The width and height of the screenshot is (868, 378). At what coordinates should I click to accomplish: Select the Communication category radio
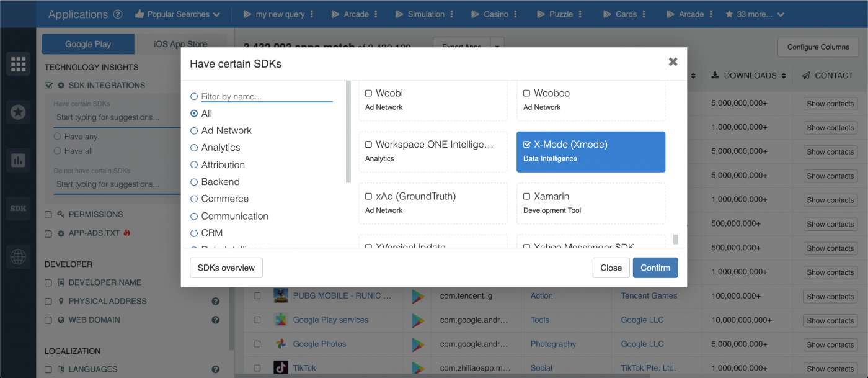click(194, 216)
